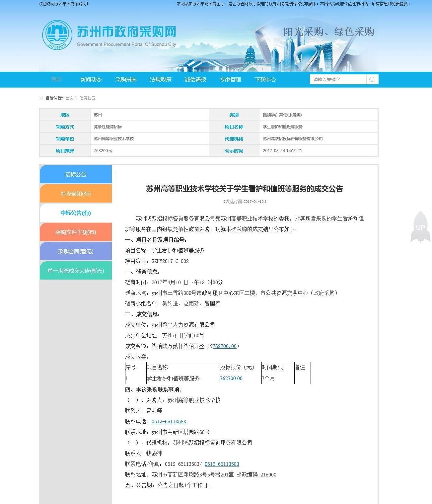Open the 下载中心 menu item
The height and width of the screenshot is (504, 432).
[265, 79]
